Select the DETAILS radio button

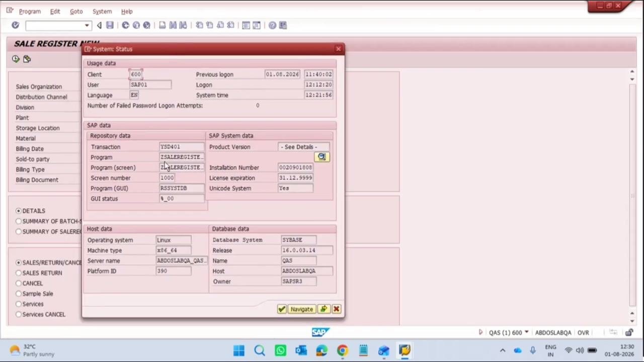(x=19, y=211)
